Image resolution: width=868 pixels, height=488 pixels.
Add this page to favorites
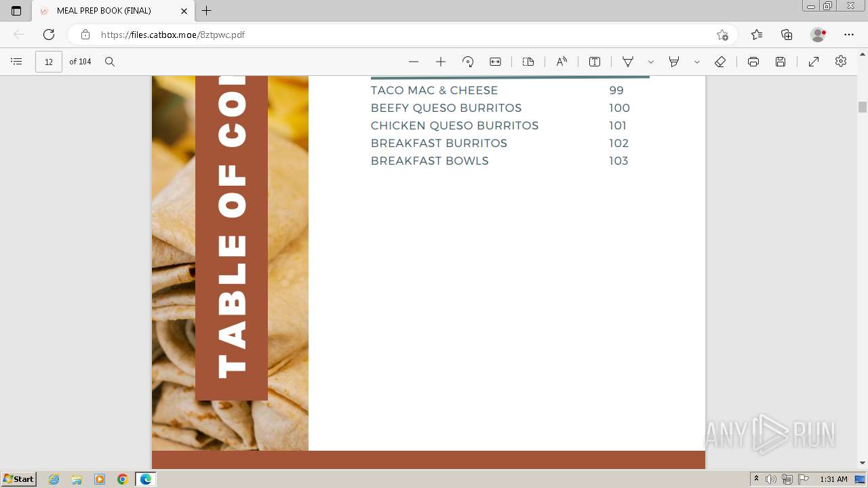722,35
